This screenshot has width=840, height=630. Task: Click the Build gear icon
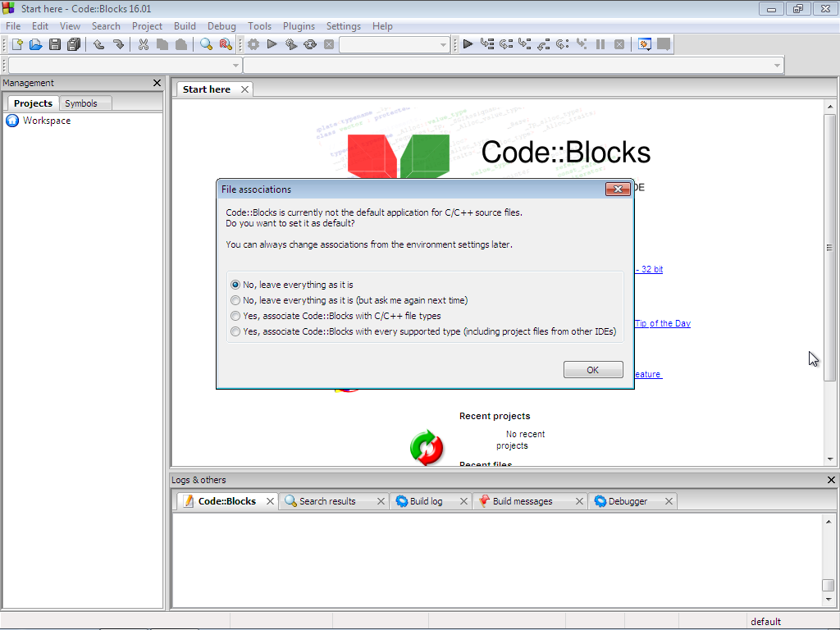tap(253, 44)
